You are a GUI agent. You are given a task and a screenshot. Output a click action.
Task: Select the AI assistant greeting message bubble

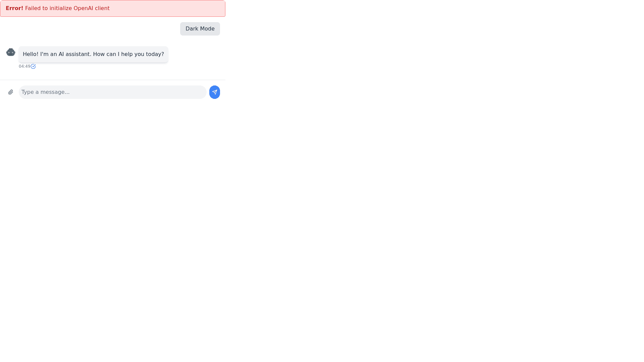click(x=93, y=54)
